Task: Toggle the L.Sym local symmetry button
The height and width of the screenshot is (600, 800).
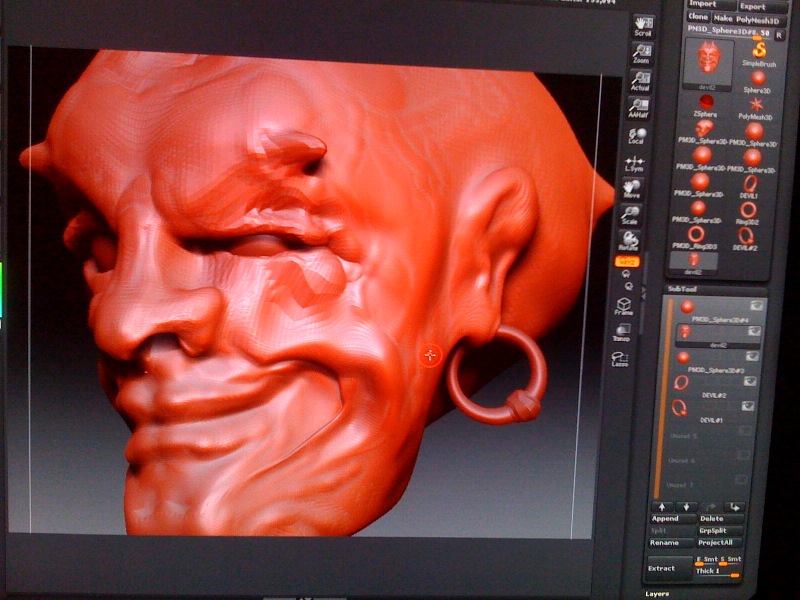Action: pos(633,163)
